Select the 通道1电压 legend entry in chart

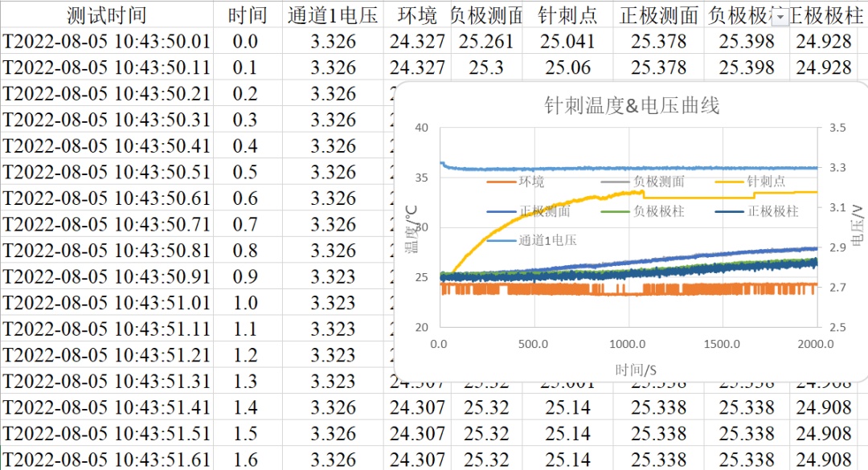tap(547, 239)
